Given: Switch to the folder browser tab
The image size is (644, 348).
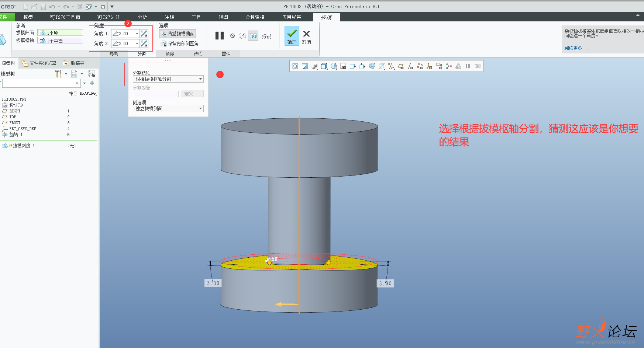Looking at the screenshot, I should (39, 63).
